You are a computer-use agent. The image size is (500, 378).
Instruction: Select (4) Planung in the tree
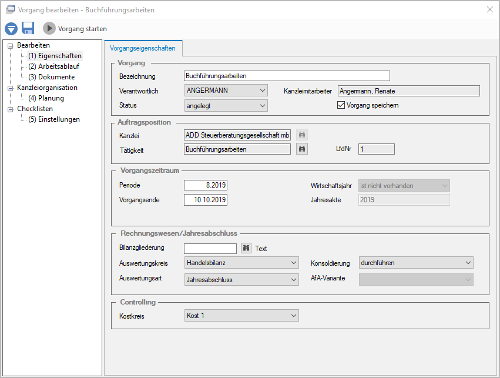click(x=46, y=98)
